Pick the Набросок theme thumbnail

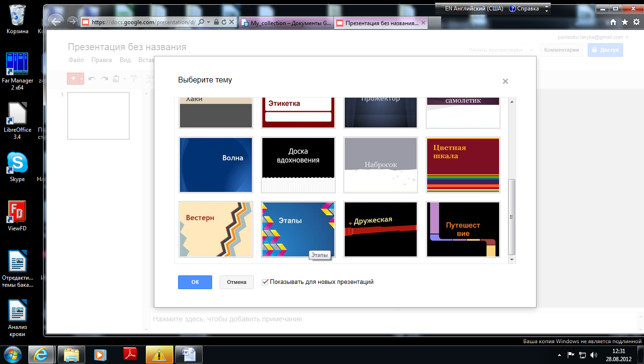pos(381,164)
